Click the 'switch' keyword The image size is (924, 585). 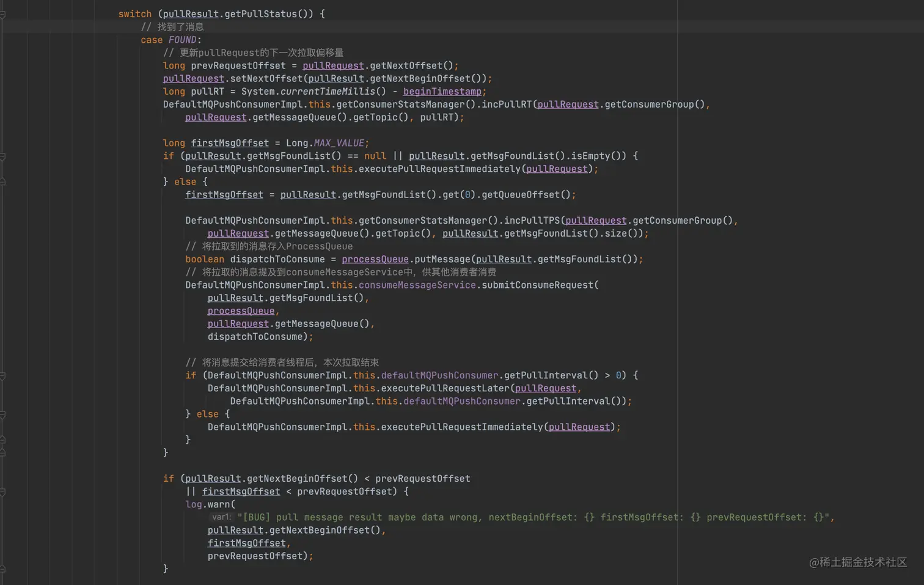tap(135, 14)
